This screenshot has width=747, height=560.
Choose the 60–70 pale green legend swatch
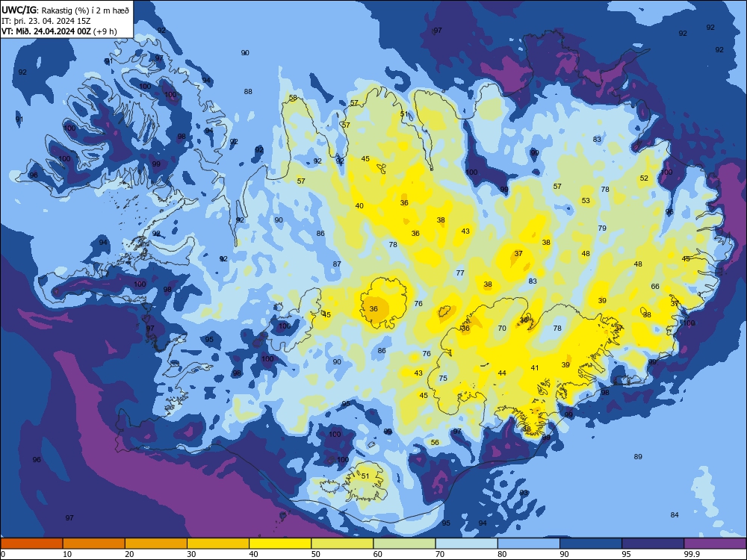pos(404,544)
